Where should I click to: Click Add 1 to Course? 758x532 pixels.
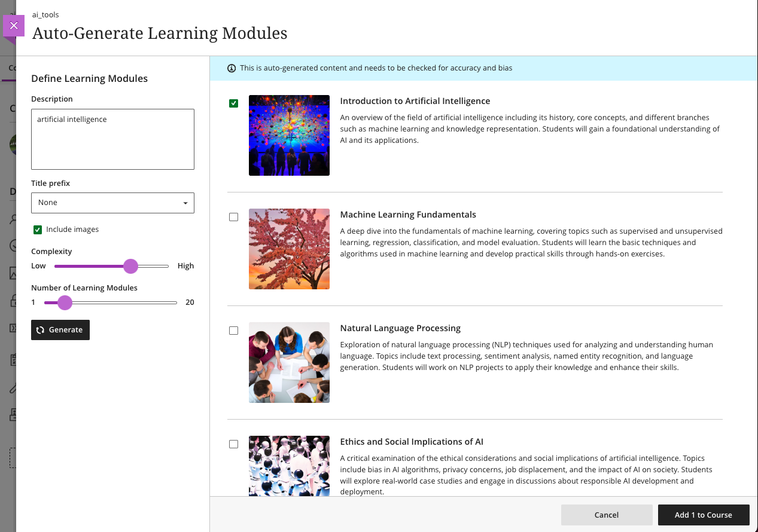click(703, 515)
